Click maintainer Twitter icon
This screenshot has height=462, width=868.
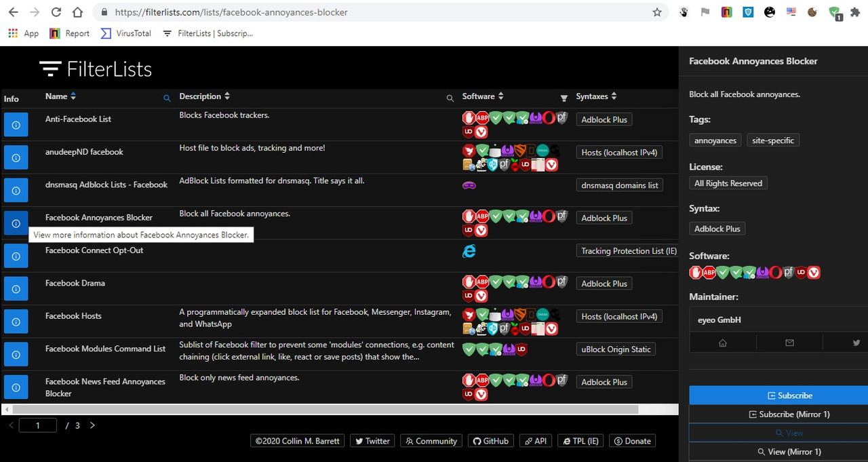click(x=856, y=343)
